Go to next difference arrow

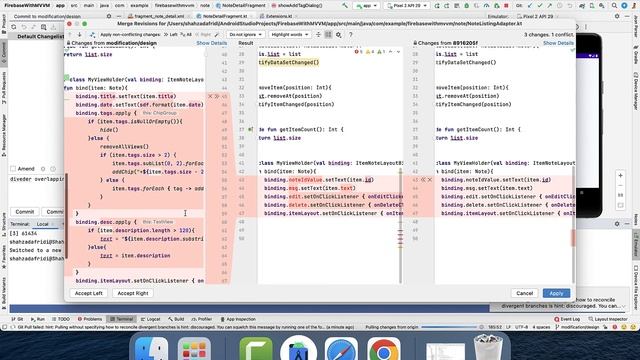[80, 35]
